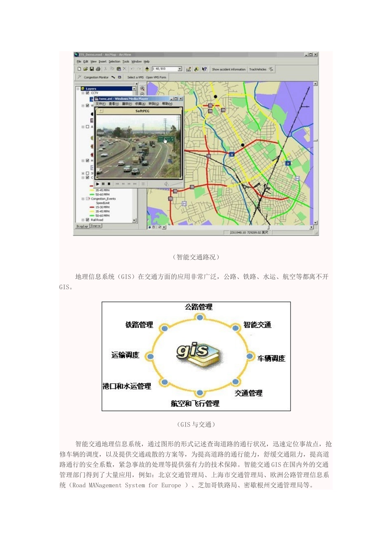Click the media player volume slider

(x=176, y=184)
